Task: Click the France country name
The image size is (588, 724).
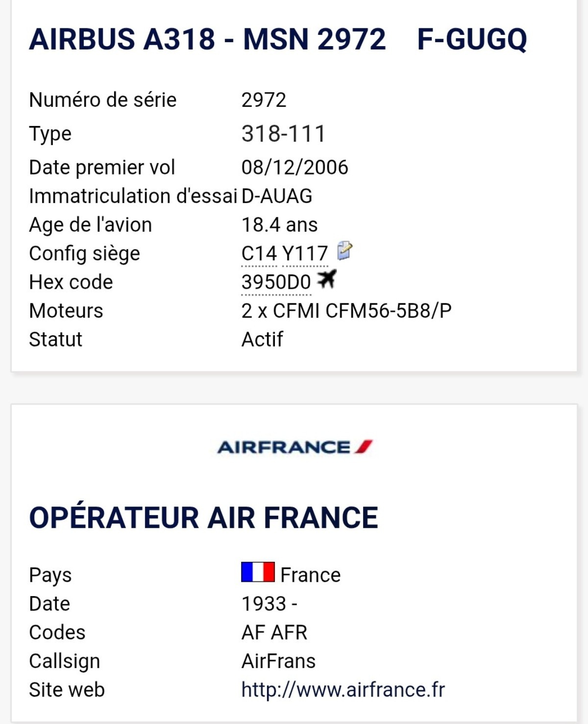Action: tap(310, 575)
